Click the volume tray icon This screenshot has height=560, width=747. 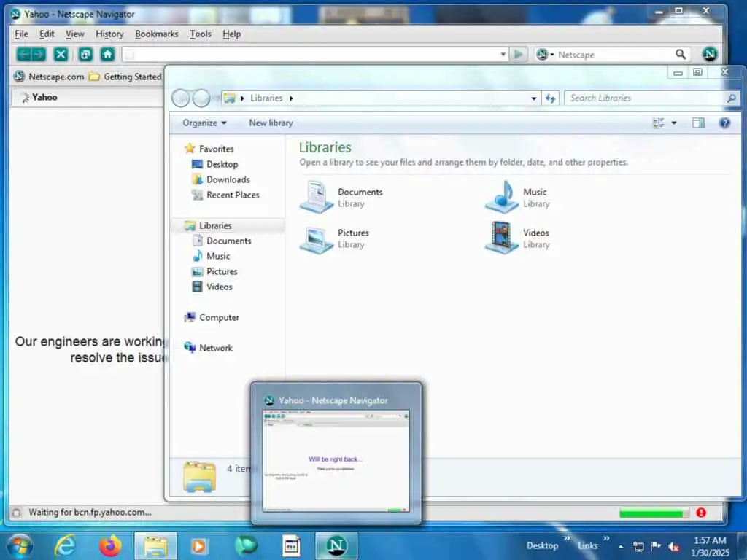pos(673,547)
